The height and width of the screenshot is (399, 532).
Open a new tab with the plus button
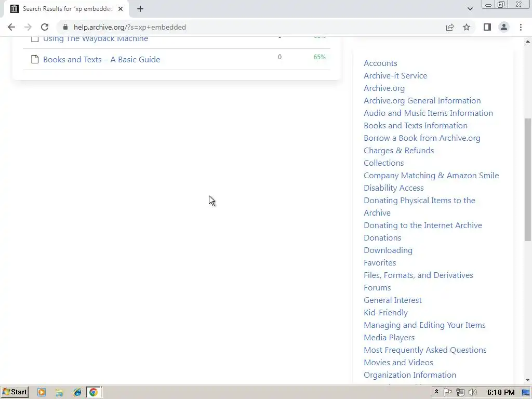pyautogui.click(x=140, y=9)
